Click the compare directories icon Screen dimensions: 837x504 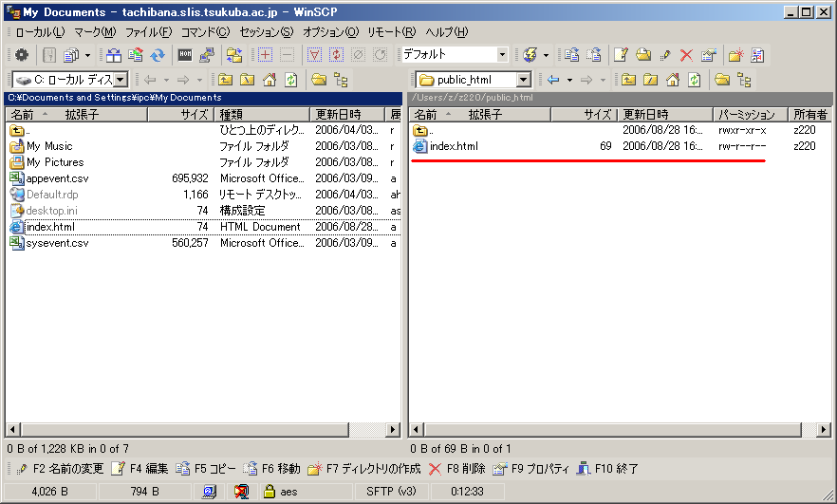[x=113, y=54]
